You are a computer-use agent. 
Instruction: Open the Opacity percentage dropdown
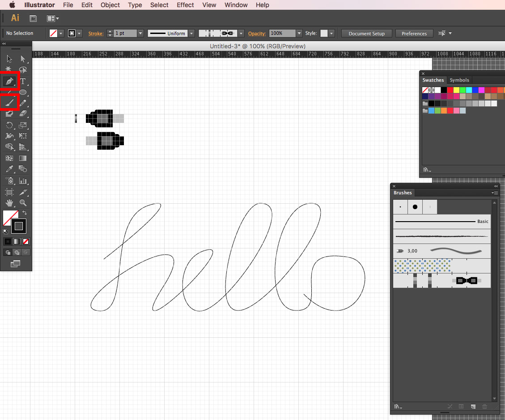tap(299, 34)
